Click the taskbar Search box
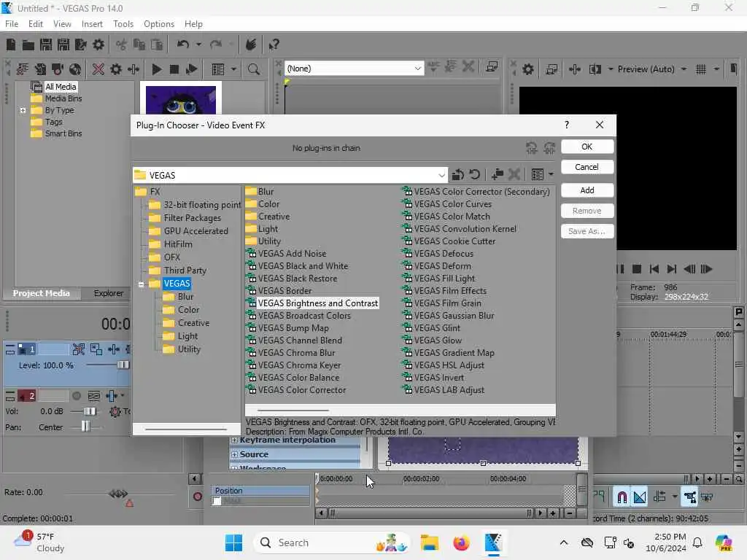 tap(332, 542)
